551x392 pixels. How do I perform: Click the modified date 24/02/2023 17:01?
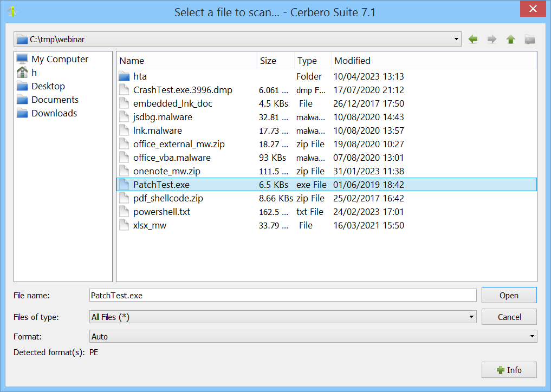[x=368, y=212]
